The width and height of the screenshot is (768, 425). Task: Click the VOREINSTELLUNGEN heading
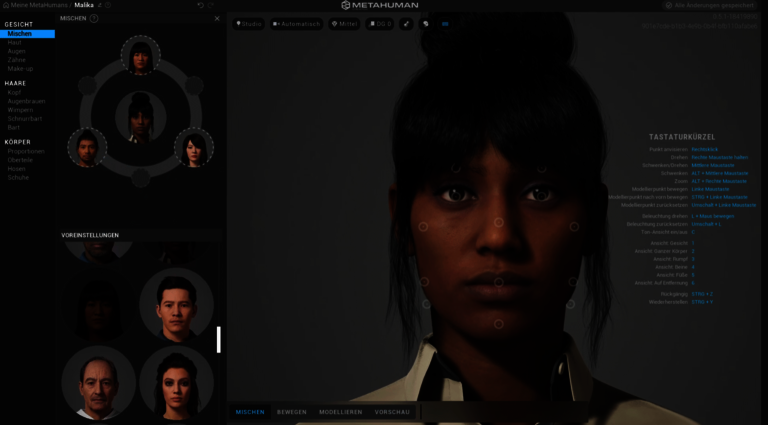tap(90, 236)
